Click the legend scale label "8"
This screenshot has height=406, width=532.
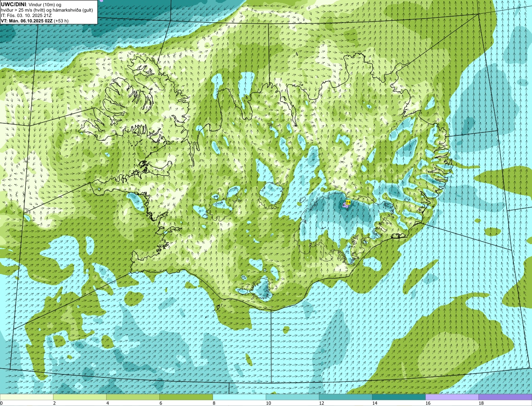(214, 403)
